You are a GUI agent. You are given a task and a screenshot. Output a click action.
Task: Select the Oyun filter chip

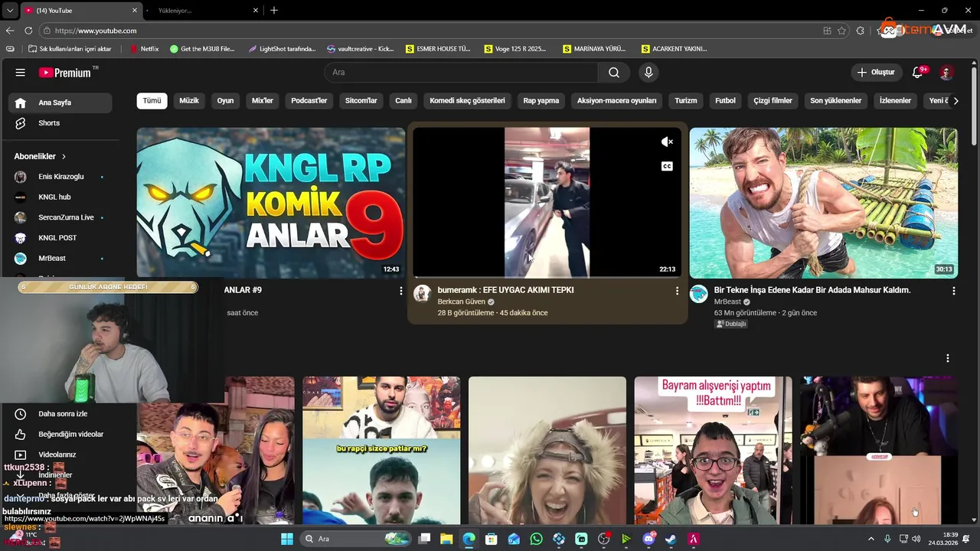pos(225,101)
